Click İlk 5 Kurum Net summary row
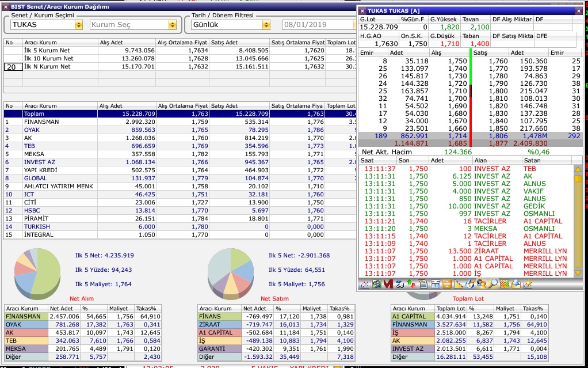The width and height of the screenshot is (588, 368). point(180,50)
